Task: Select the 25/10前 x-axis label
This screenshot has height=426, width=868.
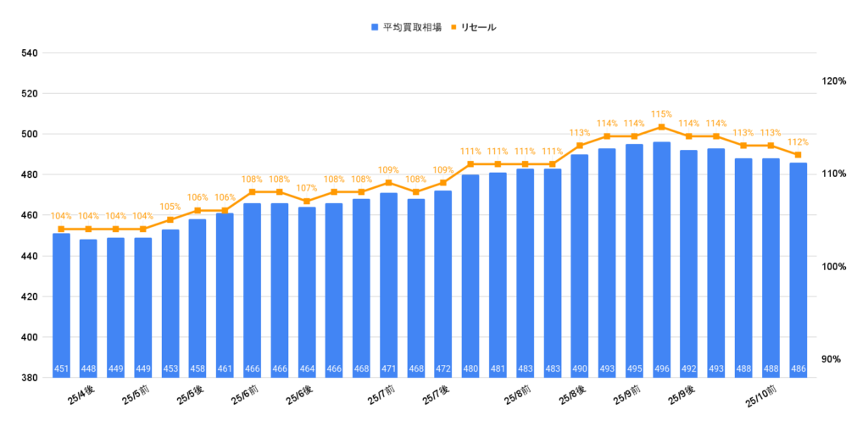Action: (760, 396)
